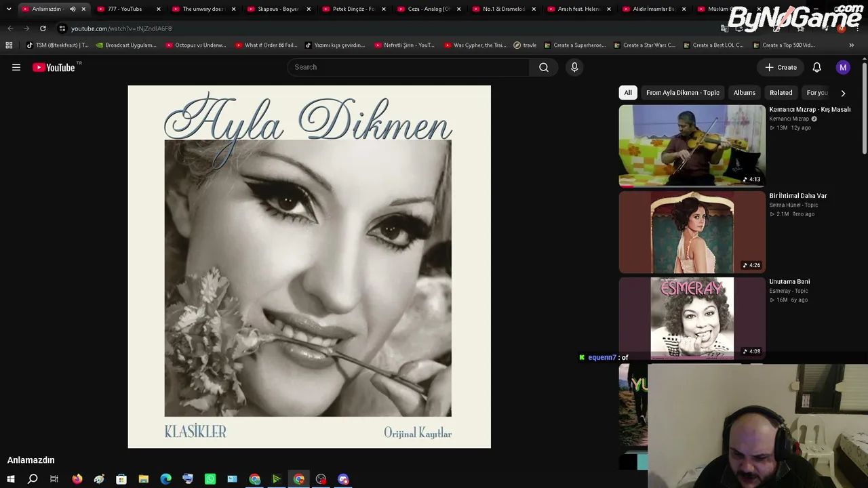
Task: Switch to the Arash feat. Helena tab
Action: [578, 9]
